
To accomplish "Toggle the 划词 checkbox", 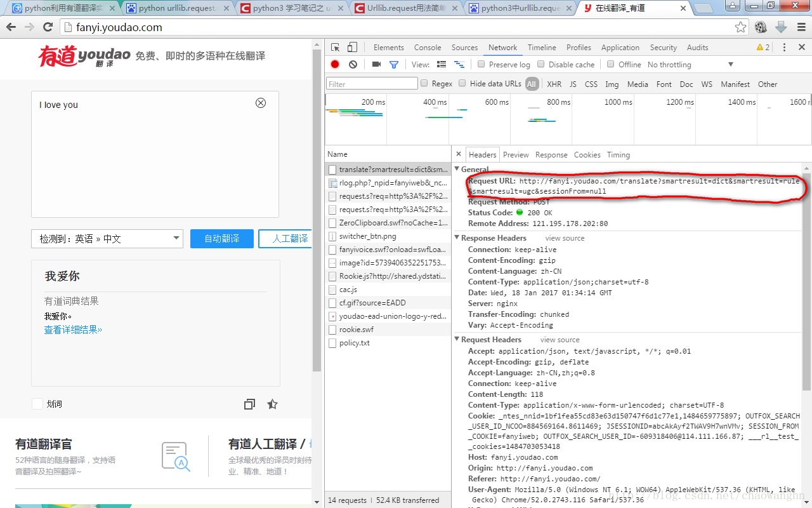I will [37, 404].
